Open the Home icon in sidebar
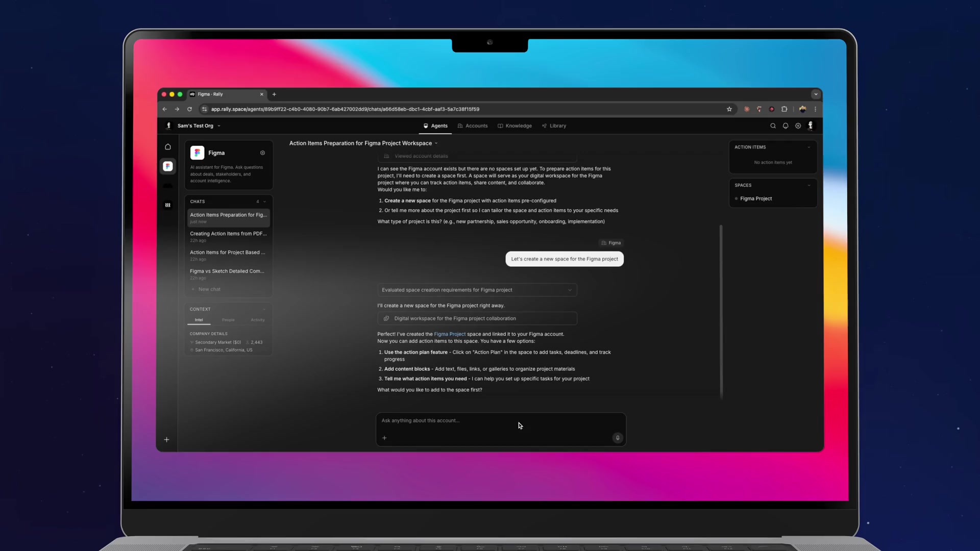The height and width of the screenshot is (551, 980). click(167, 147)
